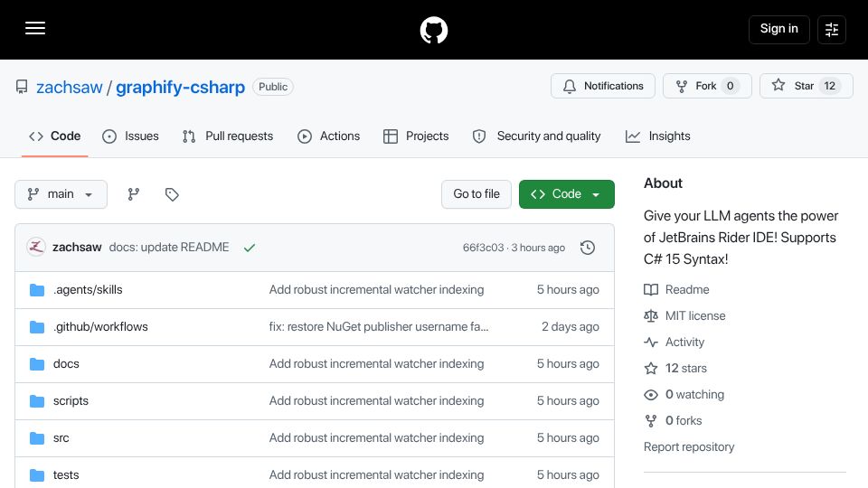The height and width of the screenshot is (488, 868).
Task: Open the Insights tab
Action: click(x=657, y=136)
